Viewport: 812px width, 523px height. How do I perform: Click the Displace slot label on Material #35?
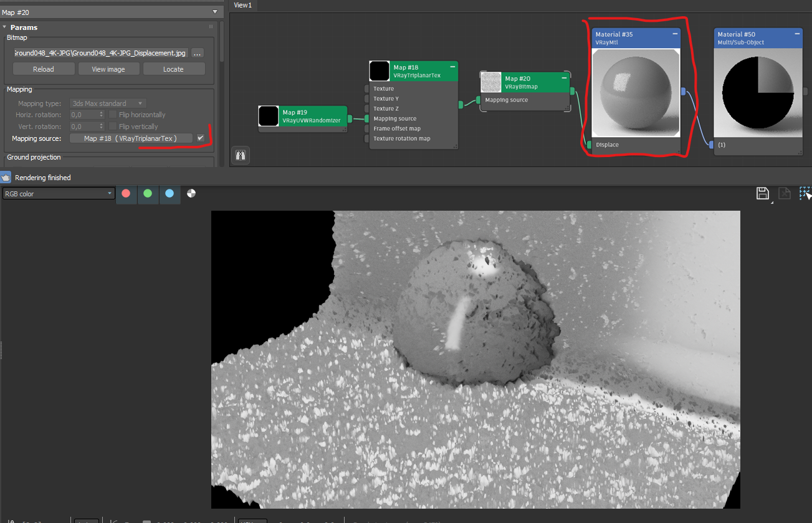click(608, 145)
